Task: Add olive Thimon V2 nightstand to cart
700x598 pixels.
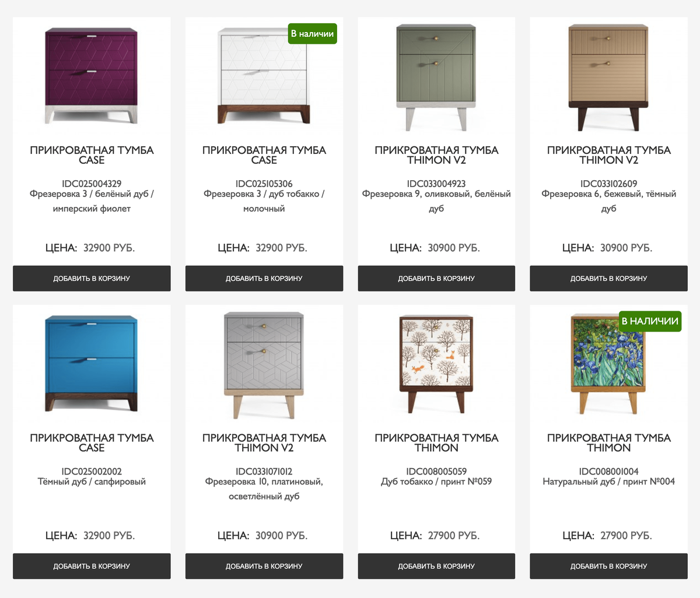Action: pyautogui.click(x=436, y=279)
